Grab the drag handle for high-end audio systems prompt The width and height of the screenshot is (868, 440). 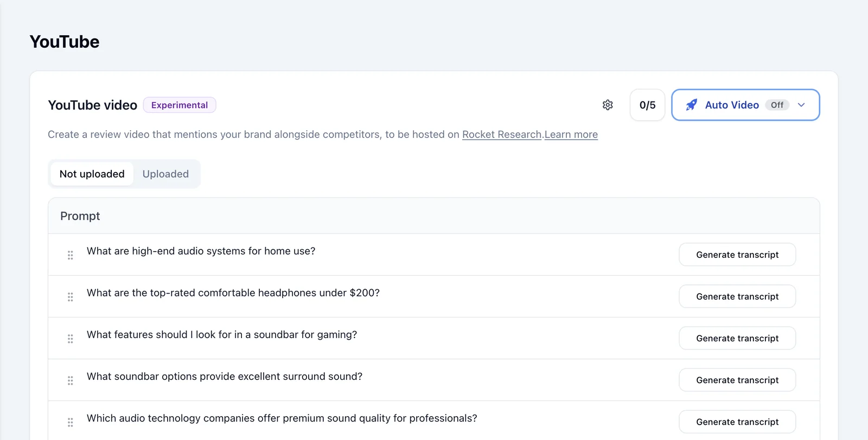click(x=70, y=255)
